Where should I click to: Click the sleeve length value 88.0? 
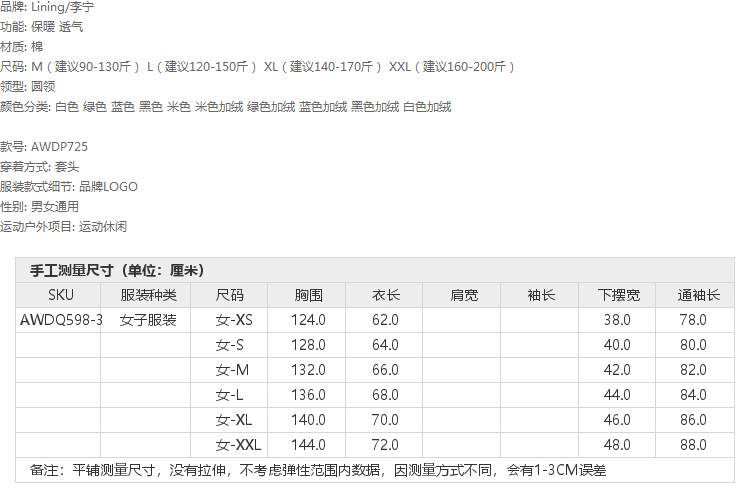tap(694, 444)
